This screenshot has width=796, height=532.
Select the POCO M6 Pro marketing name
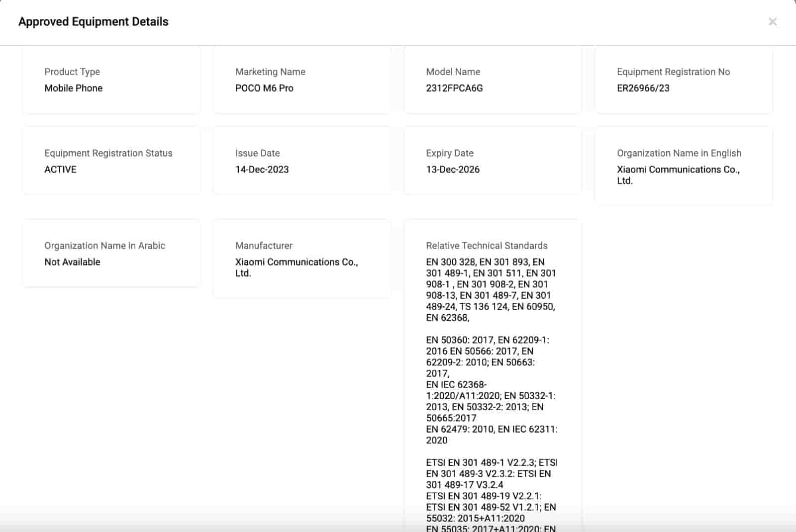tap(264, 88)
